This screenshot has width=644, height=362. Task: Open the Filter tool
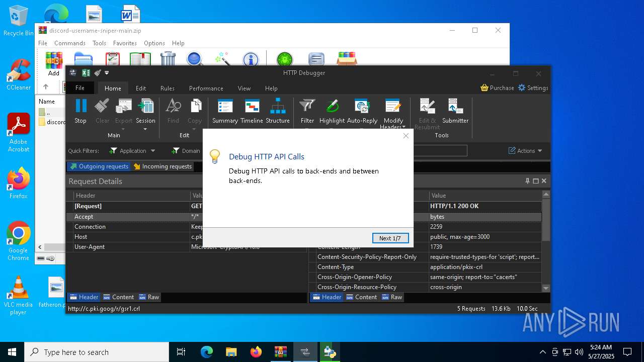pos(307,112)
